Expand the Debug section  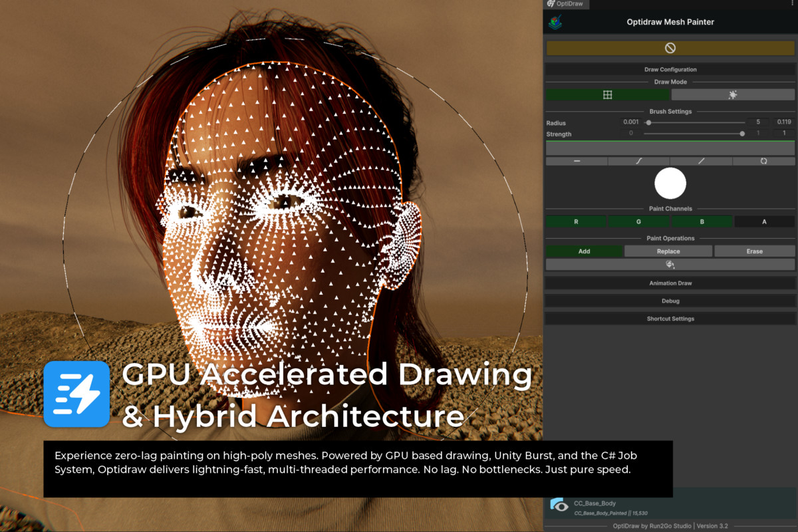point(670,301)
